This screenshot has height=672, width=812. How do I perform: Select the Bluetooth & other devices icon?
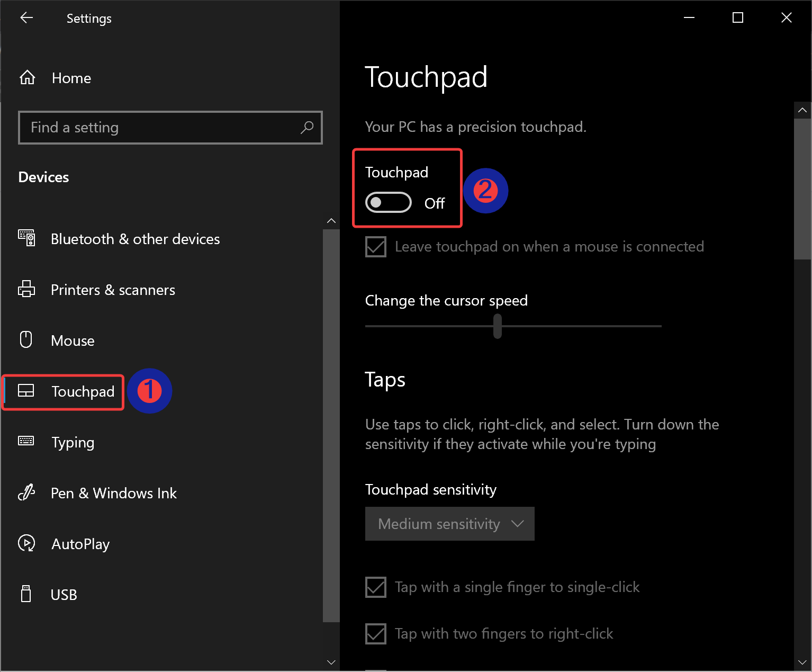point(26,239)
